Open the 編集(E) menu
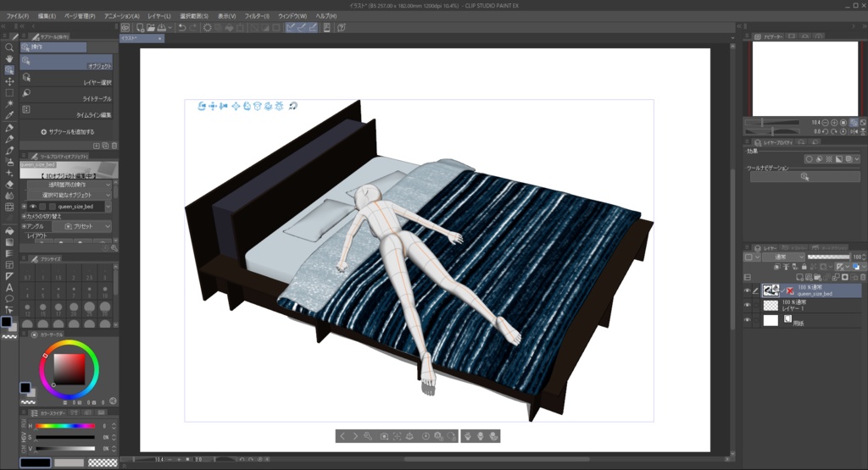This screenshot has width=868, height=470. [x=47, y=16]
